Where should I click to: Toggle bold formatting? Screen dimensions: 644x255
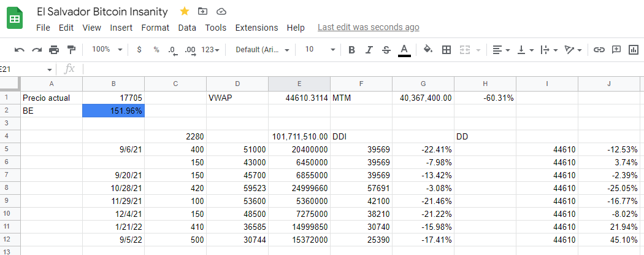point(351,50)
